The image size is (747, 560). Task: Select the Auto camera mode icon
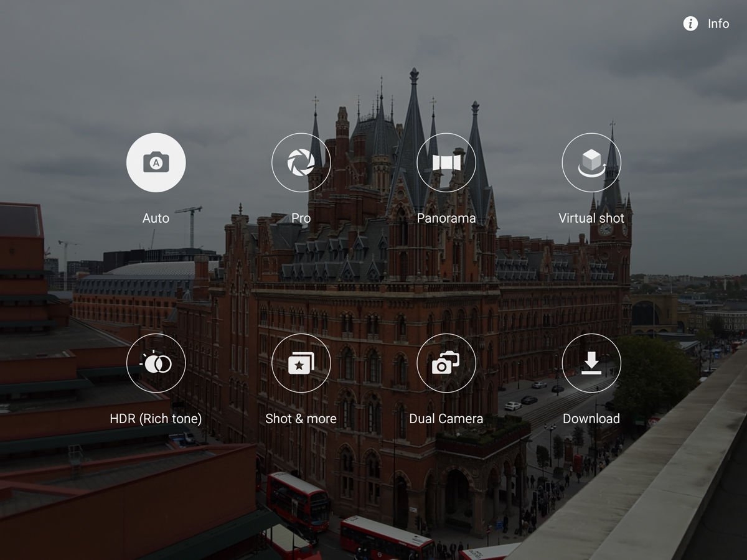pos(156,162)
